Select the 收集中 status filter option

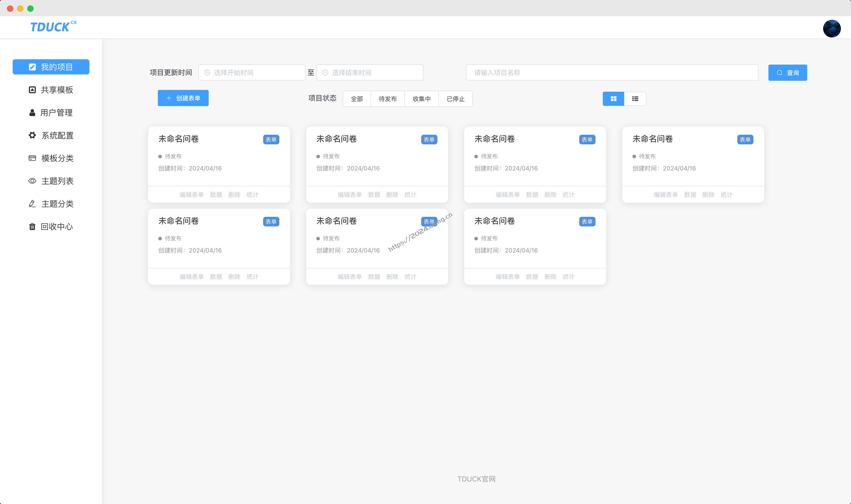point(421,99)
